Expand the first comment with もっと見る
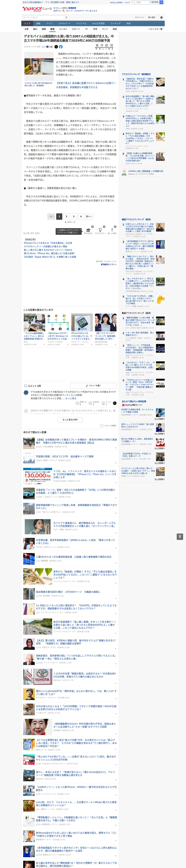The image size is (186, 868). click(71, 398)
